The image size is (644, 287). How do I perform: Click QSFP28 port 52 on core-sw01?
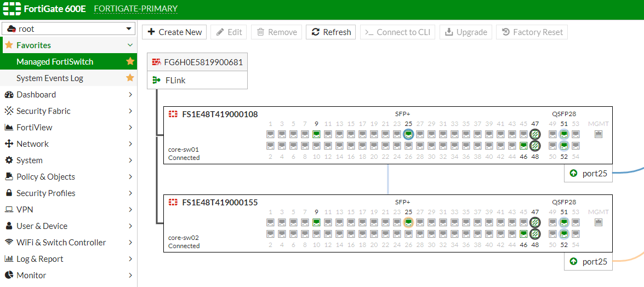point(565,145)
